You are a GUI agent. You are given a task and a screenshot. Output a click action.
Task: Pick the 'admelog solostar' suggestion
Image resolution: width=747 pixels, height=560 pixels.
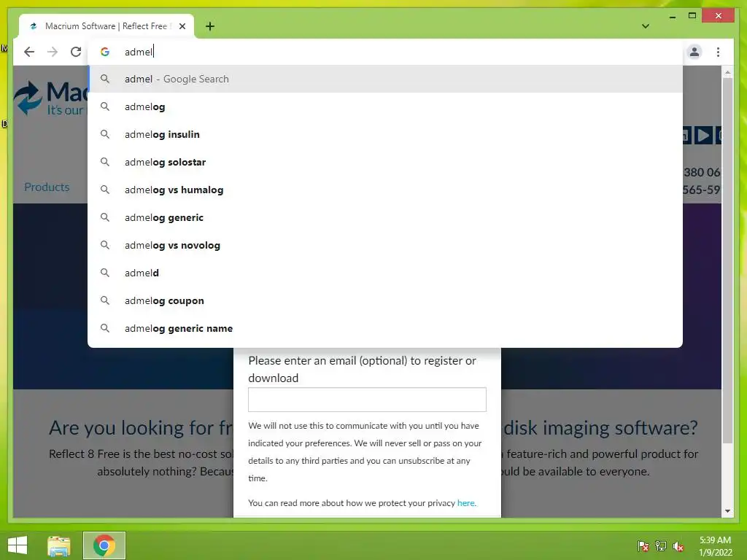[385, 162]
